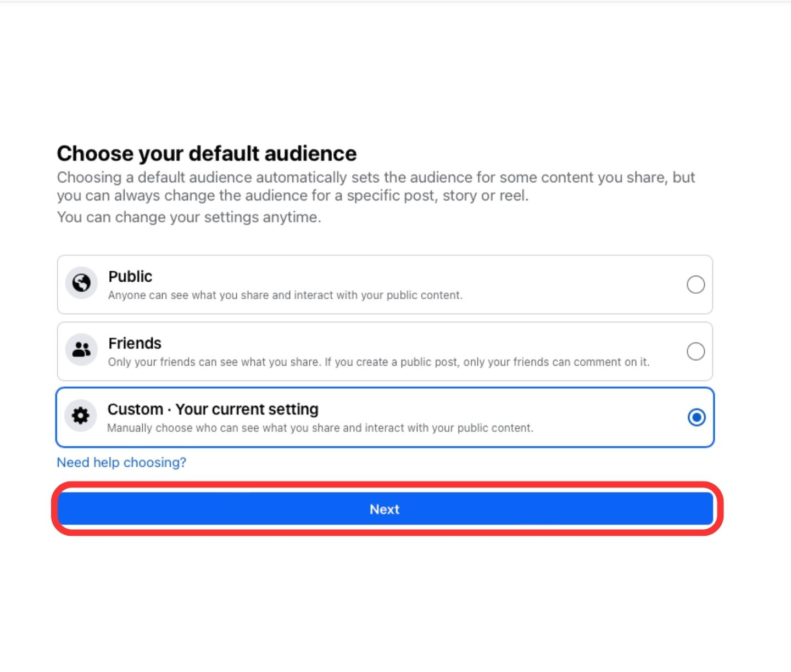Click the "Custom · Your current setting" title

(213, 409)
